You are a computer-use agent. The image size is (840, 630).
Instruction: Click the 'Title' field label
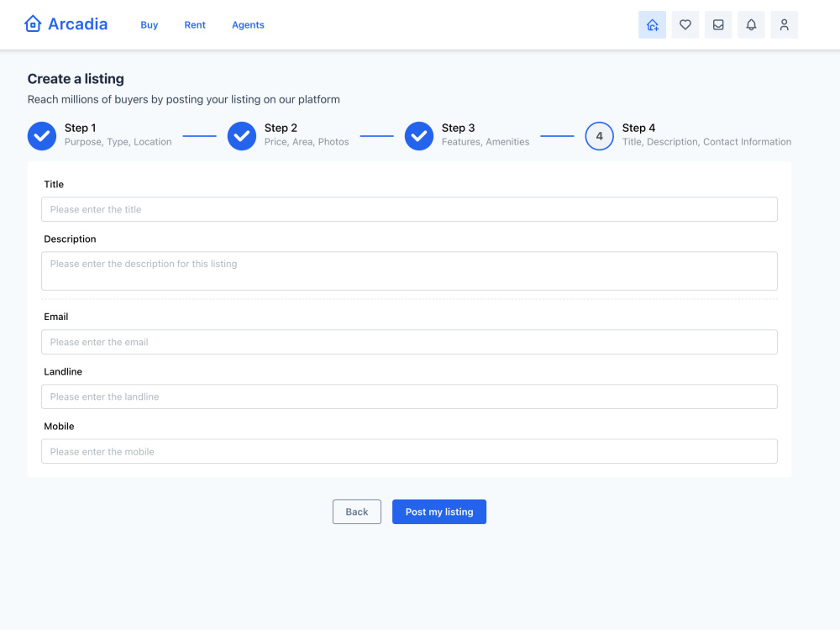pyautogui.click(x=54, y=184)
